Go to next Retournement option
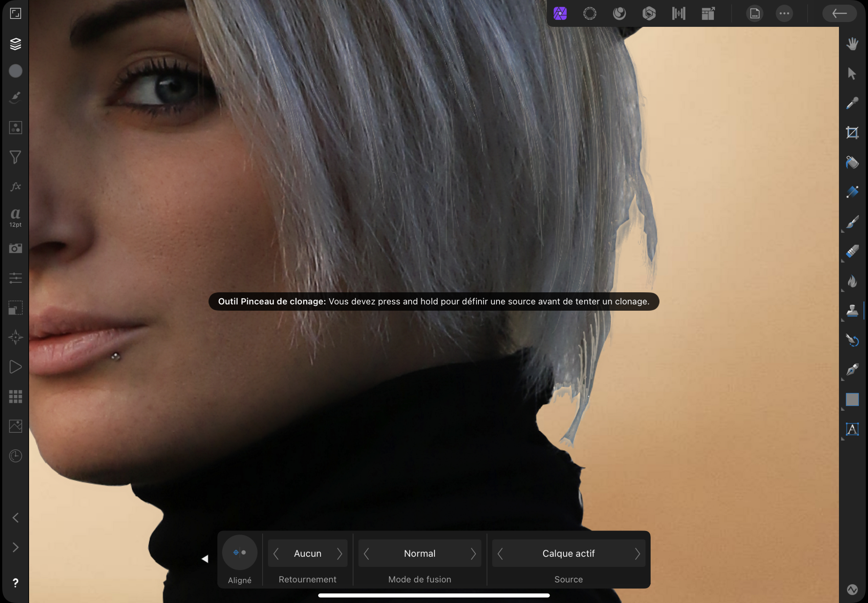 (x=339, y=553)
